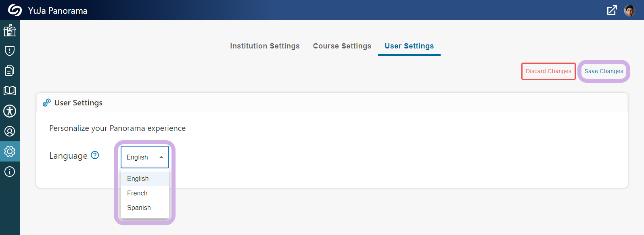The width and height of the screenshot is (644, 235).
Task: Collapse the Language dropdown showing English
Action: (145, 157)
